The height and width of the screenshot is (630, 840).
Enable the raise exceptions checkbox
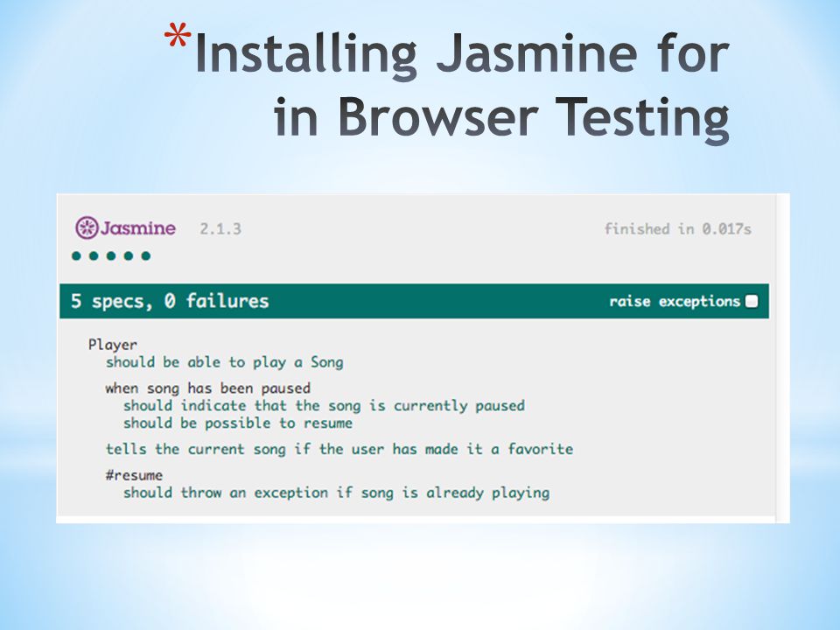pos(752,301)
